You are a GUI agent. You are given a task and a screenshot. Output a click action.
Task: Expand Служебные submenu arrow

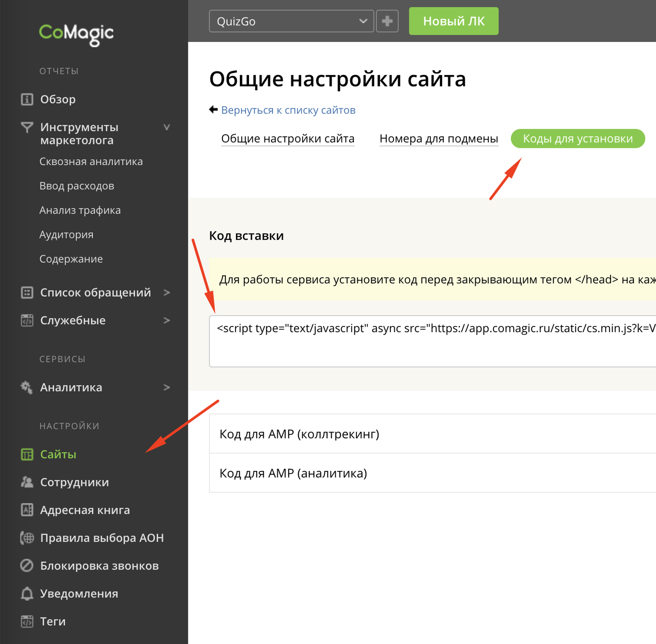167,320
